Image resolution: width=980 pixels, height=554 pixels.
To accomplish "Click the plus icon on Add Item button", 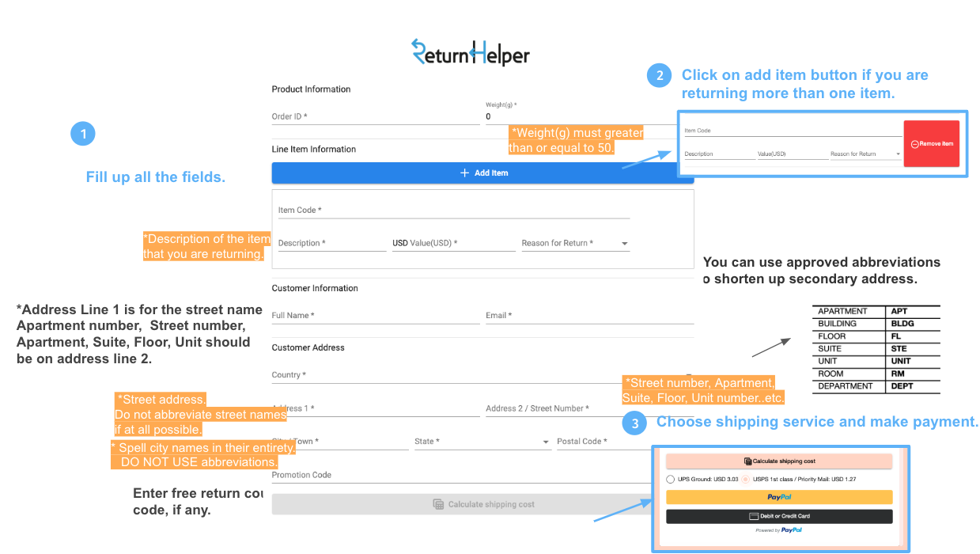I will [x=465, y=173].
